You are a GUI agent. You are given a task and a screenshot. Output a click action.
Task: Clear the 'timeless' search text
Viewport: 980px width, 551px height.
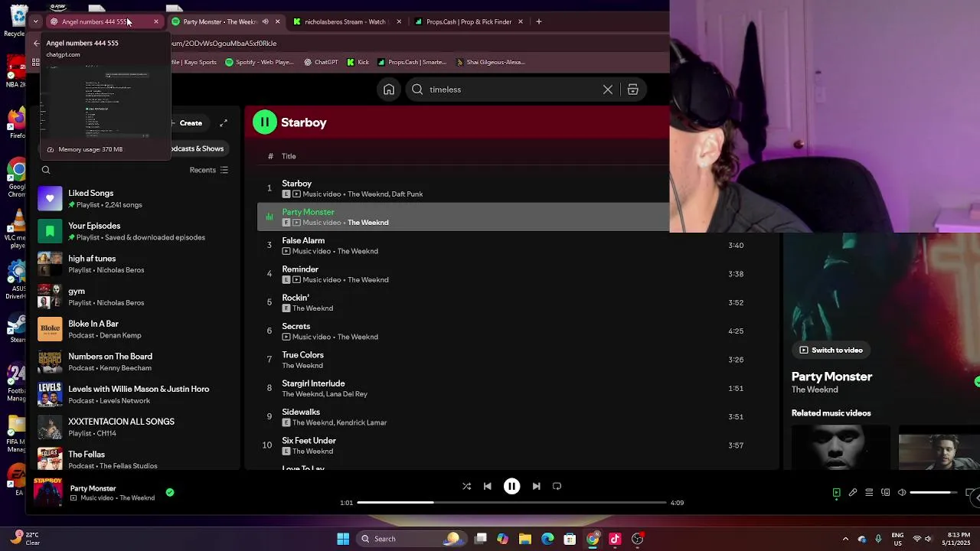(x=608, y=90)
